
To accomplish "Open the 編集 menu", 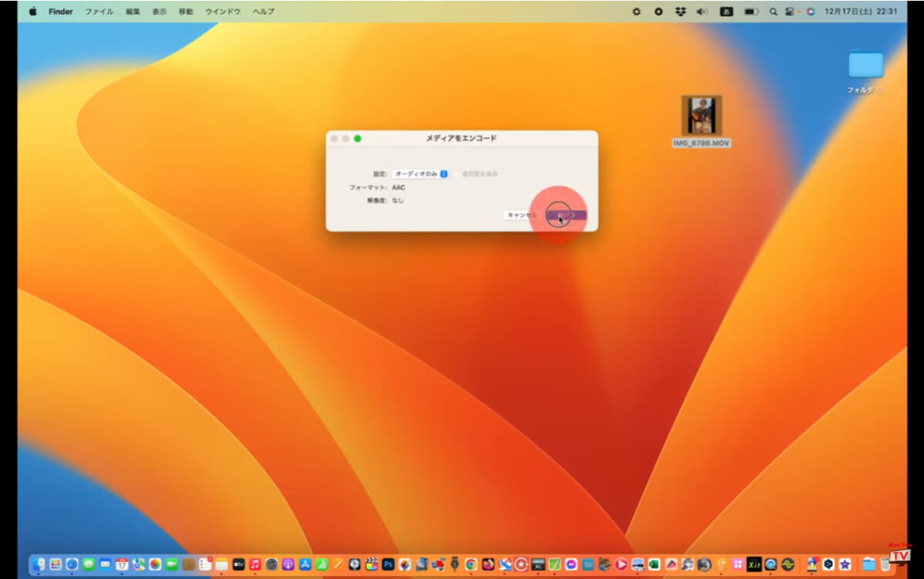I will (x=133, y=12).
